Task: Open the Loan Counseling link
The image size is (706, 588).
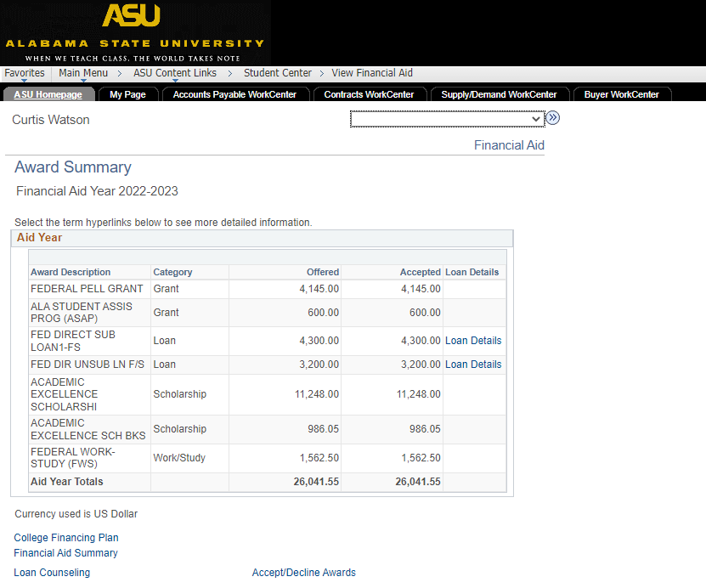Action: click(x=52, y=572)
